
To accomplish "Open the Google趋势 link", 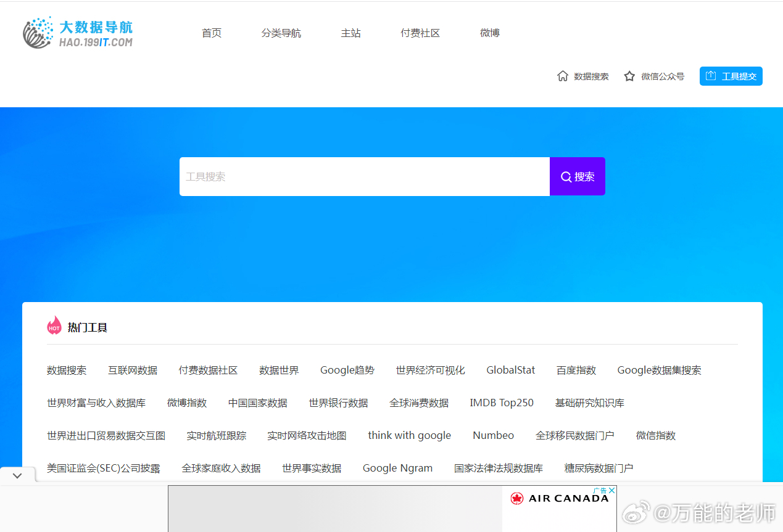I will pos(347,370).
